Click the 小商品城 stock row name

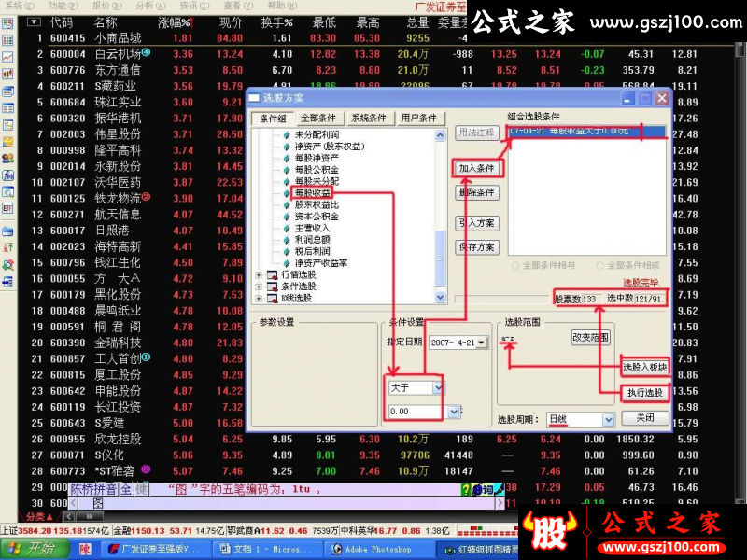tap(118, 38)
